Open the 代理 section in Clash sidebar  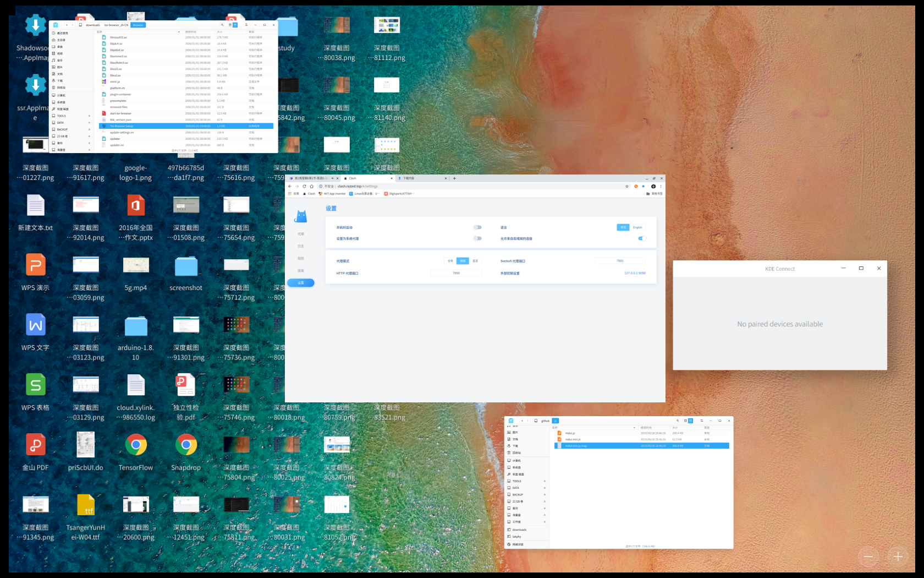click(301, 234)
